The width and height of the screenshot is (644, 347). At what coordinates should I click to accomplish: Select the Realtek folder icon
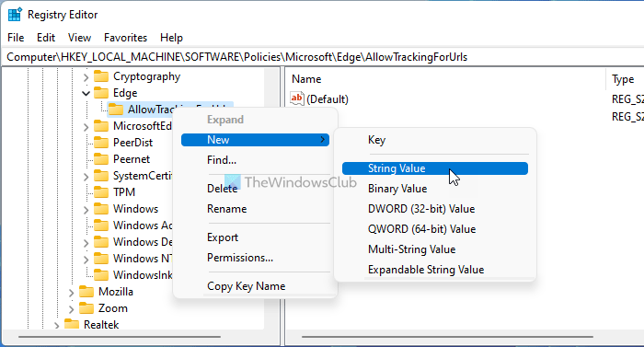pos(72,324)
